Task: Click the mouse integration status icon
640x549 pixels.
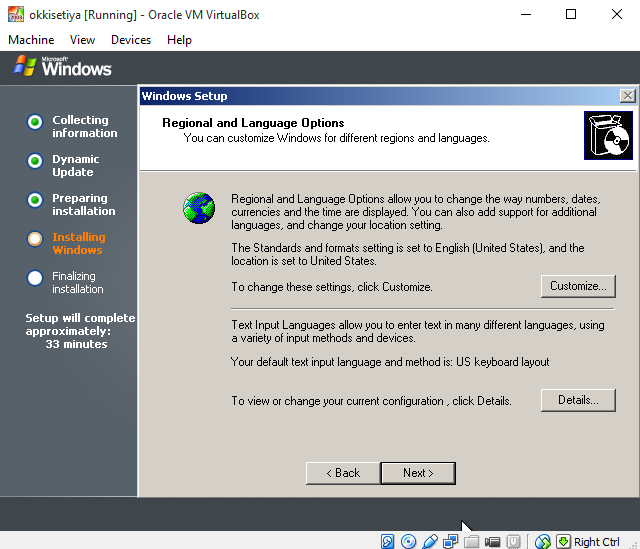Action: [x=542, y=542]
